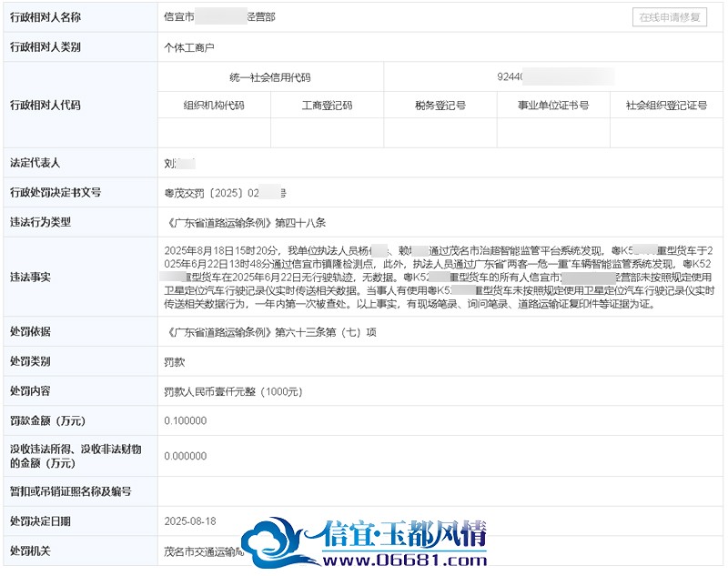The image size is (728, 576).
Task: Select the date 2025-08-18
Action: 190,521
